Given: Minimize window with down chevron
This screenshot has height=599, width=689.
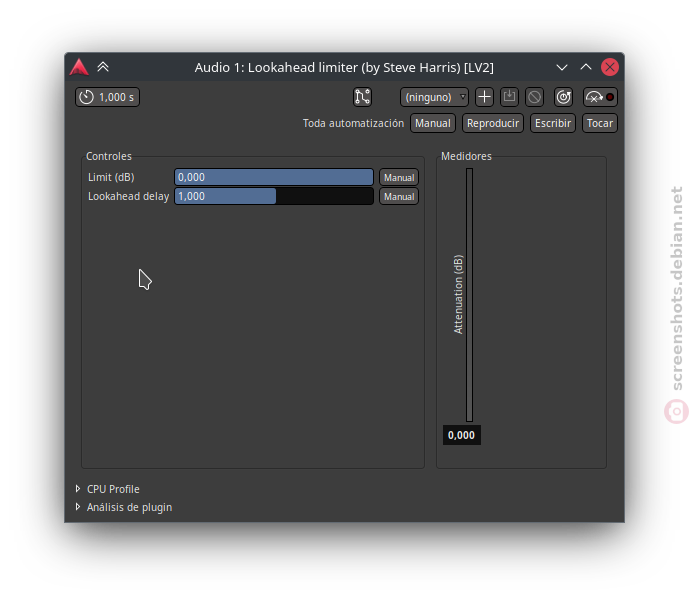Looking at the screenshot, I should [x=562, y=67].
